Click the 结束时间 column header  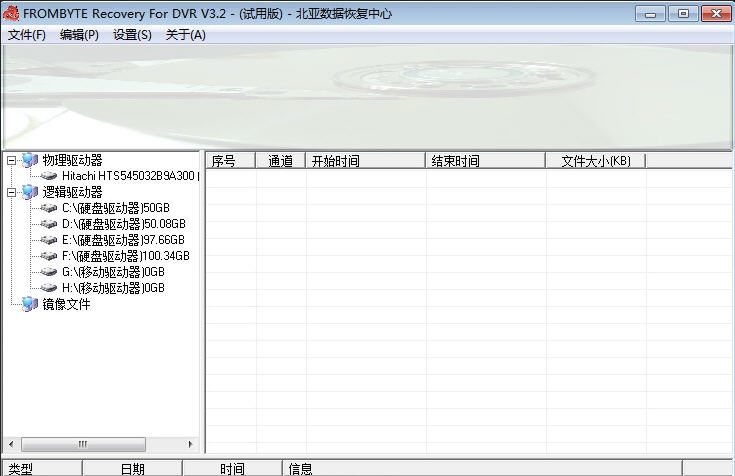point(485,161)
